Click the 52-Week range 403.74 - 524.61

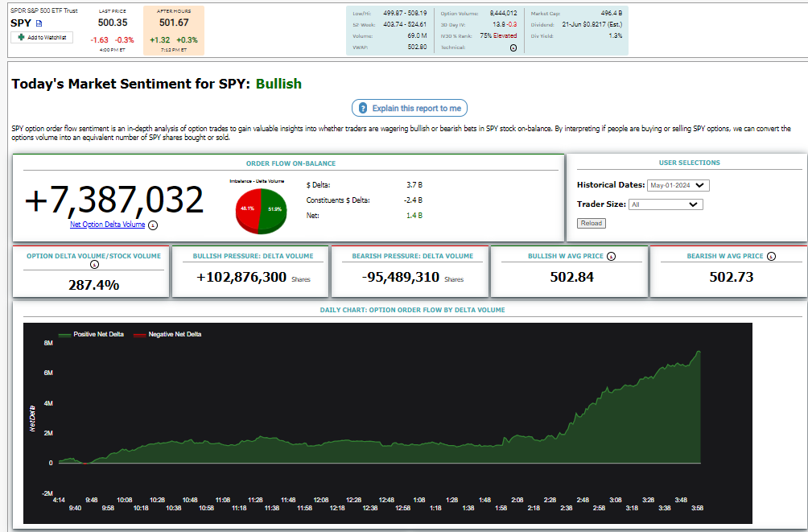point(405,25)
